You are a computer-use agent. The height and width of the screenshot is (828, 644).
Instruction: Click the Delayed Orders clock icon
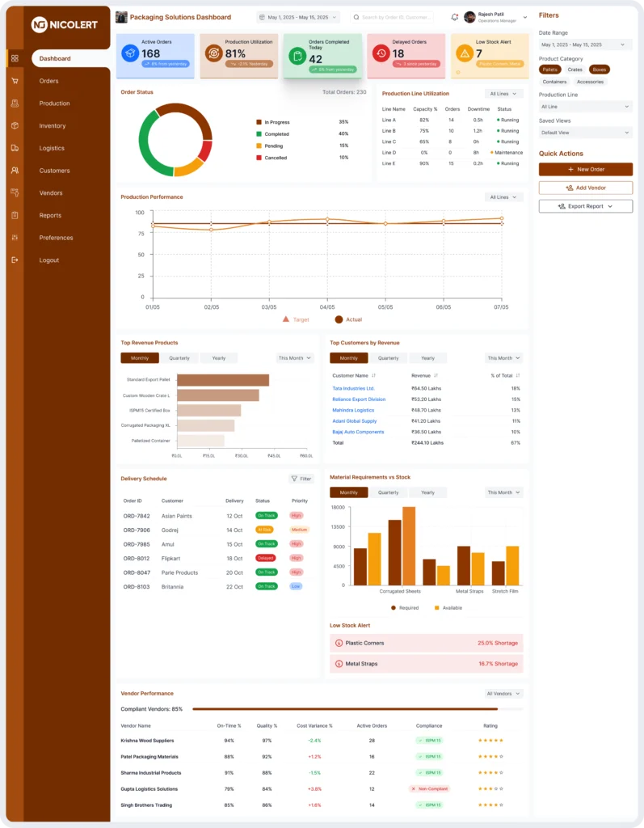(x=381, y=53)
